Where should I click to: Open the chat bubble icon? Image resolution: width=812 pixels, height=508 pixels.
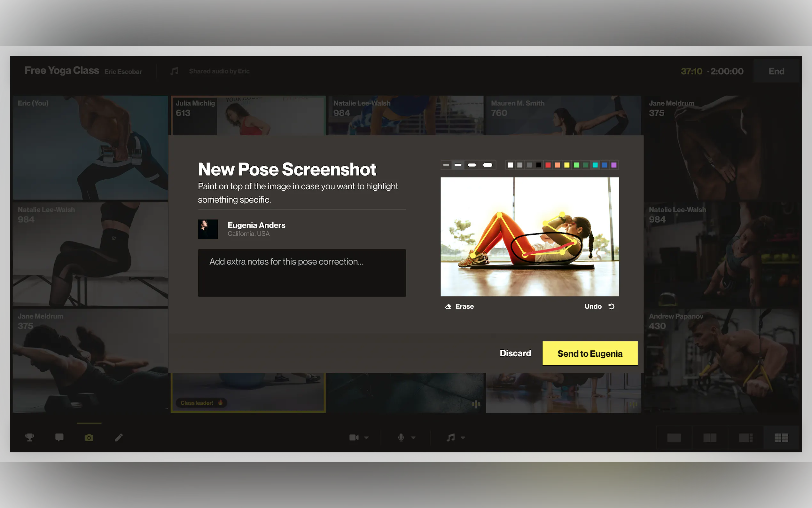pos(59,437)
